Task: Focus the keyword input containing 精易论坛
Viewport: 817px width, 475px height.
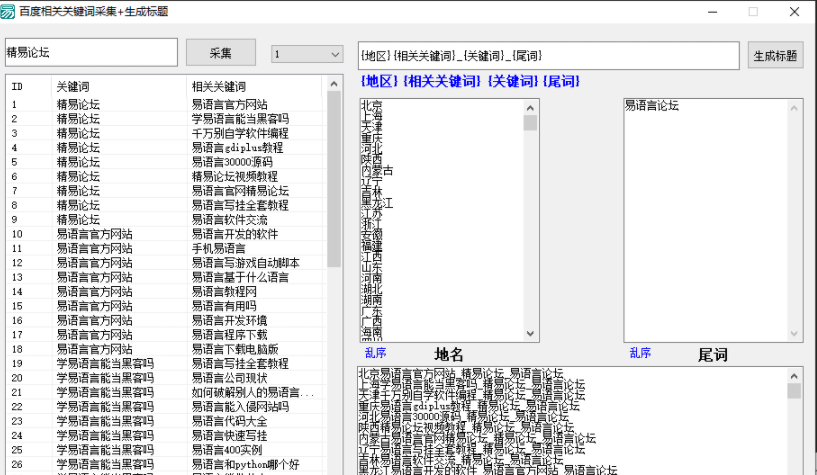Action: (x=91, y=52)
